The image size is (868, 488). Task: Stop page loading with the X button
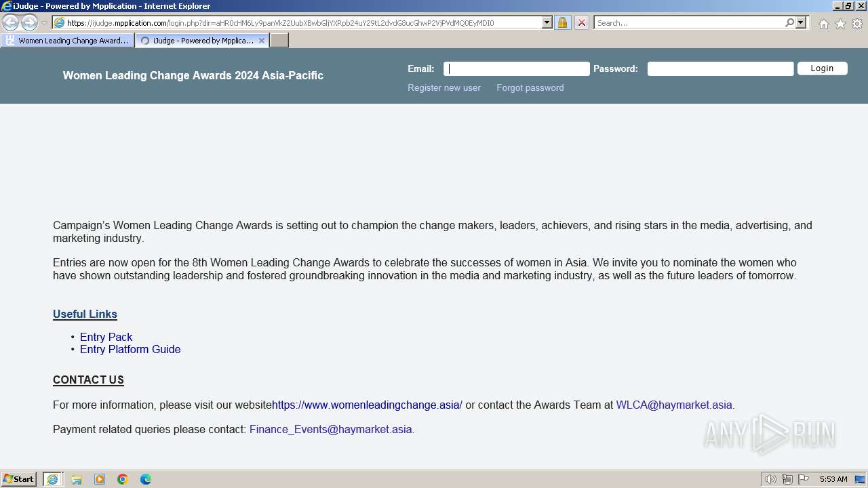pos(582,22)
